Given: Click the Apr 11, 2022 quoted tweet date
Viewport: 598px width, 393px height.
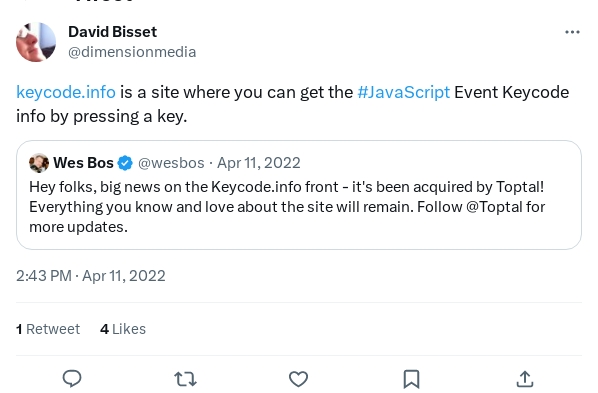Looking at the screenshot, I should click(x=259, y=163).
